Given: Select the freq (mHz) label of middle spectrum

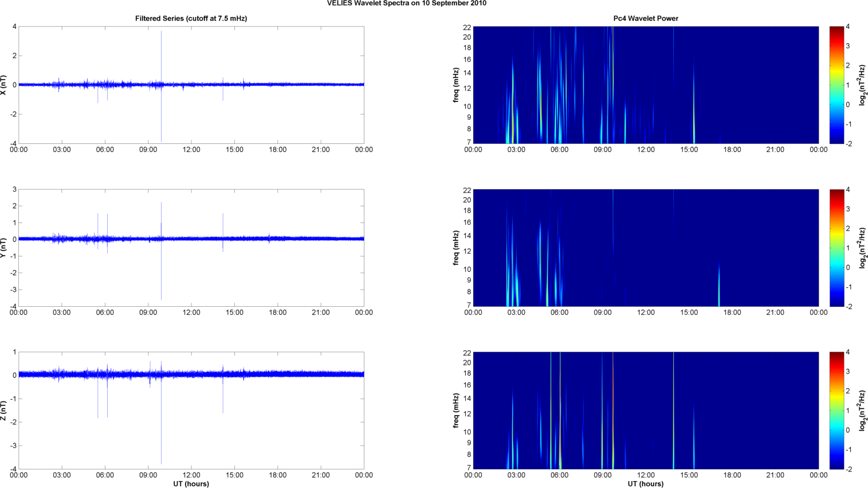Looking at the screenshot, I should [456, 248].
